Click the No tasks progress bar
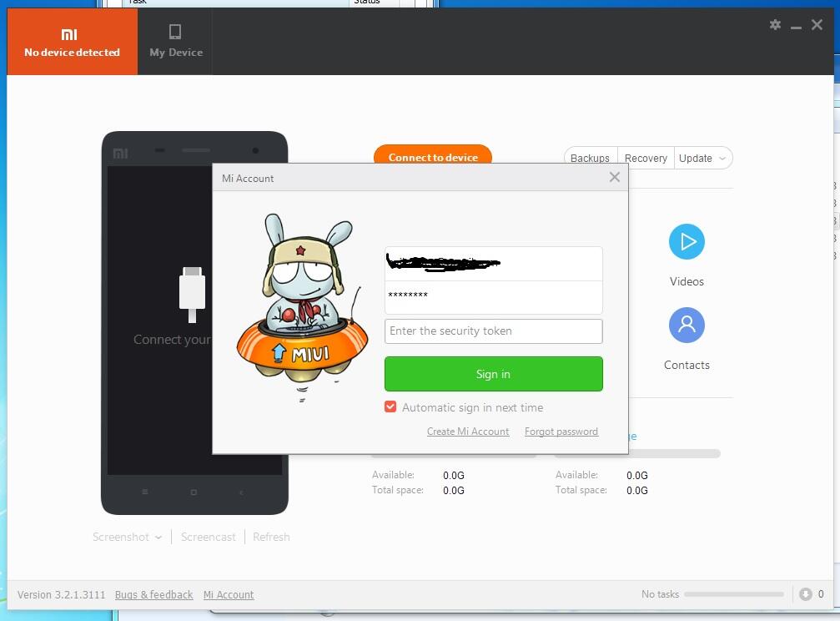Screen dimensions: 840x621 pos(733,594)
